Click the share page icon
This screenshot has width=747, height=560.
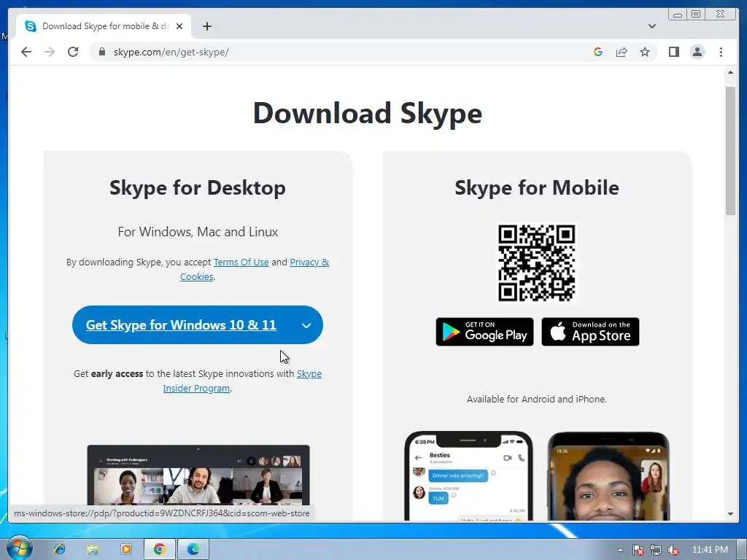click(x=622, y=52)
